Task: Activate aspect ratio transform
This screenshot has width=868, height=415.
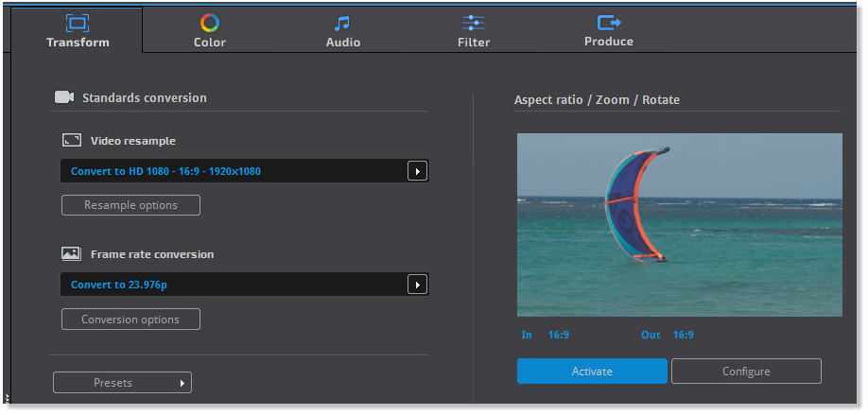Action: coord(592,372)
